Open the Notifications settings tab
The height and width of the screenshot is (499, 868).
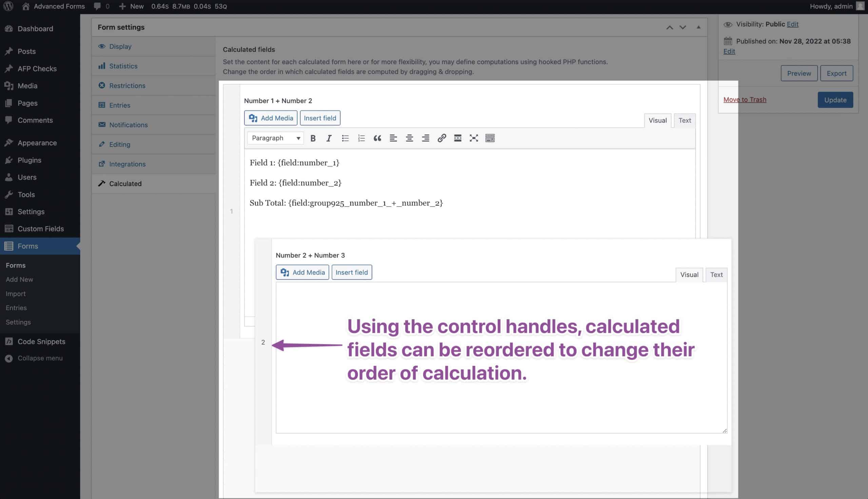coord(128,125)
